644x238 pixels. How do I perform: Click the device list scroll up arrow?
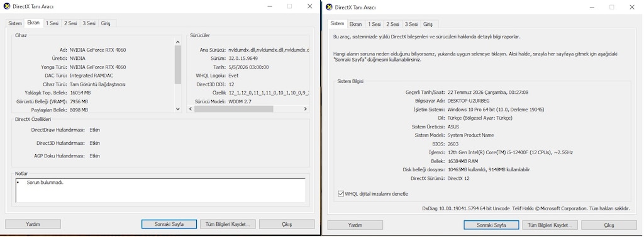178,42
